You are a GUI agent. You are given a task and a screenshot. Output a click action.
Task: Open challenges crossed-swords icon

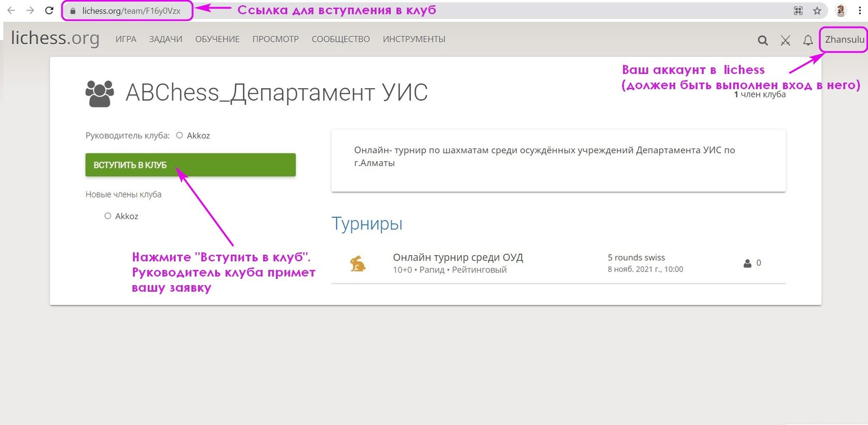pyautogui.click(x=785, y=40)
